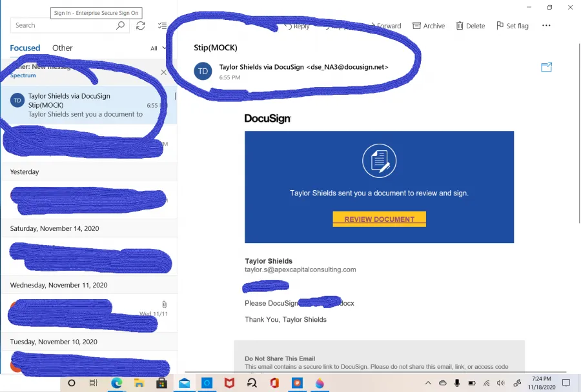581x392 pixels.
Task: Click the search magnifier icon
Action: tap(121, 26)
